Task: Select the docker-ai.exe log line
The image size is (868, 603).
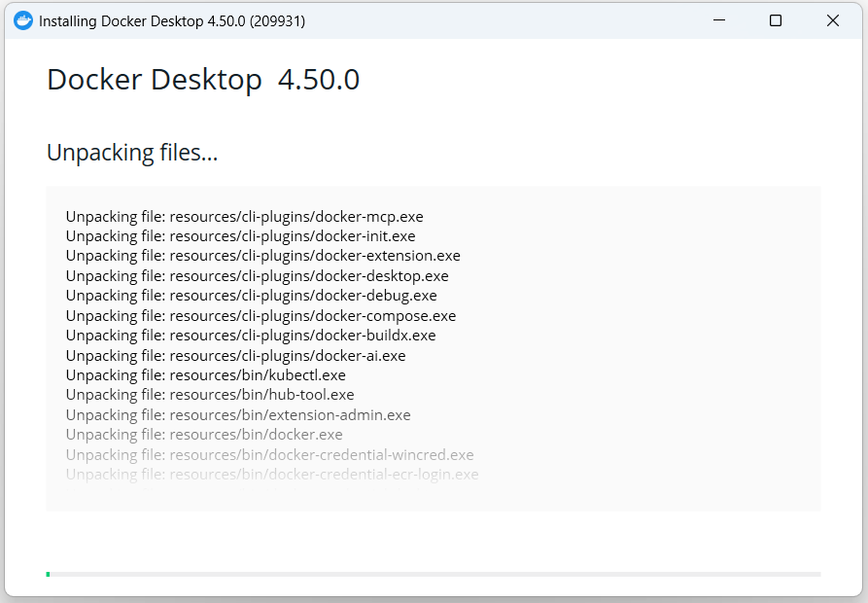Action: [x=236, y=356]
